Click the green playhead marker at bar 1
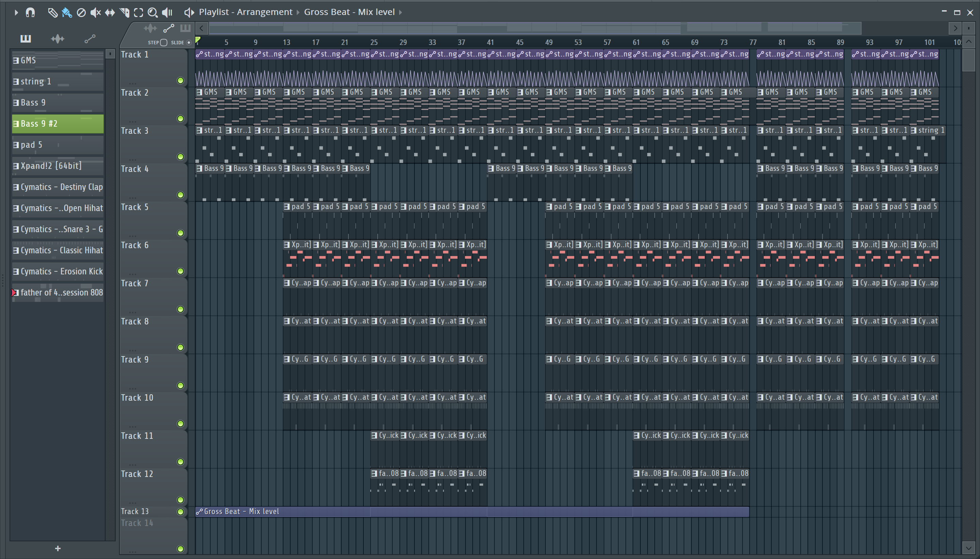This screenshot has height=559, width=980. 198,40
